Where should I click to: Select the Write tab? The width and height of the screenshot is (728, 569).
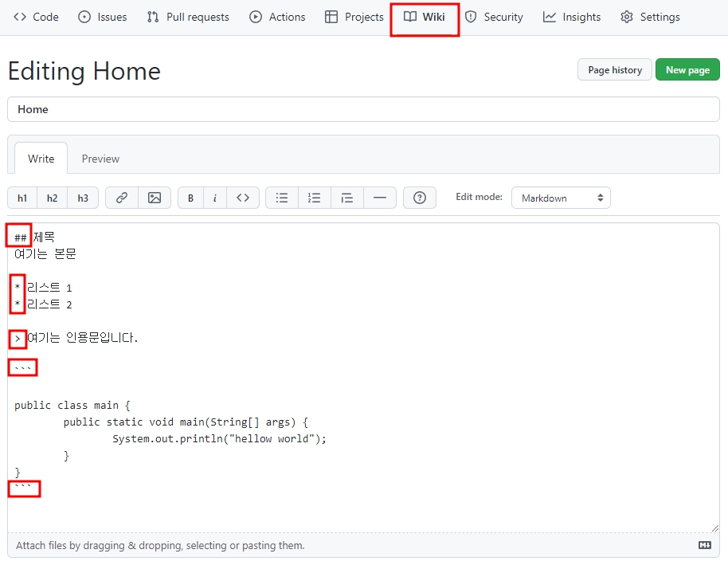41,159
